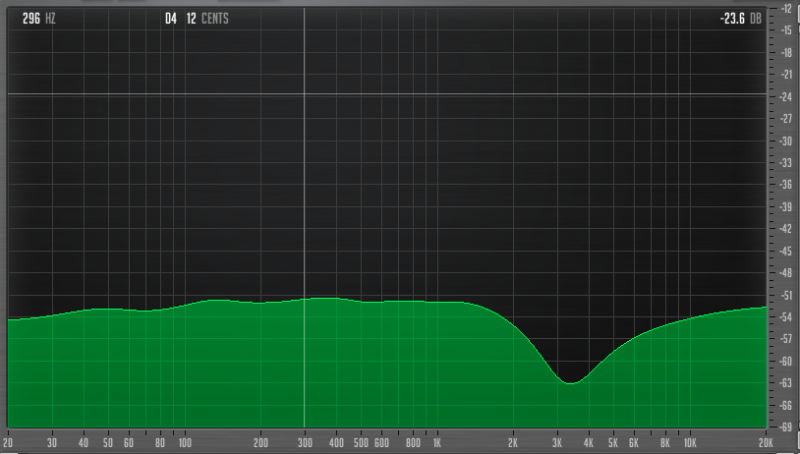Click the 20K frequency axis label

pos(766,442)
